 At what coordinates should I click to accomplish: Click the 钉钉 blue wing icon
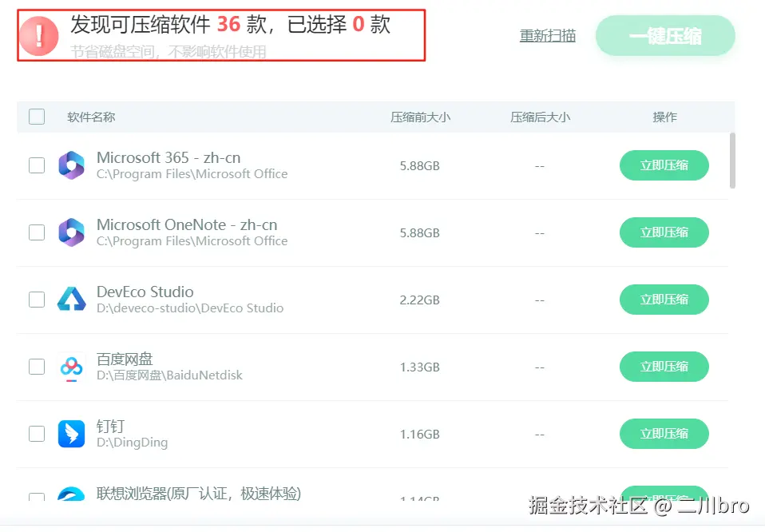pyautogui.click(x=71, y=434)
